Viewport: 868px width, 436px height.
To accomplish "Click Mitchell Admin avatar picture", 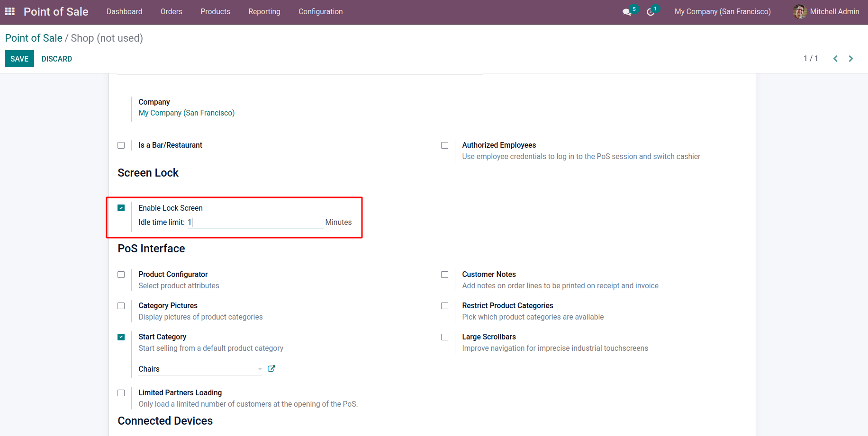I will (800, 11).
